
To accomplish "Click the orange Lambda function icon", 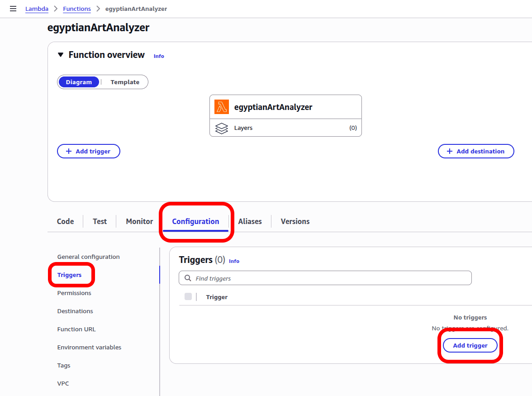I will (222, 107).
